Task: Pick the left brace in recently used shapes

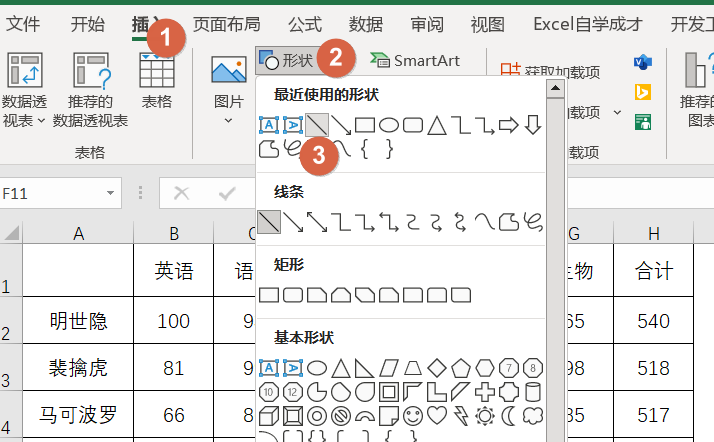Action: (364, 149)
